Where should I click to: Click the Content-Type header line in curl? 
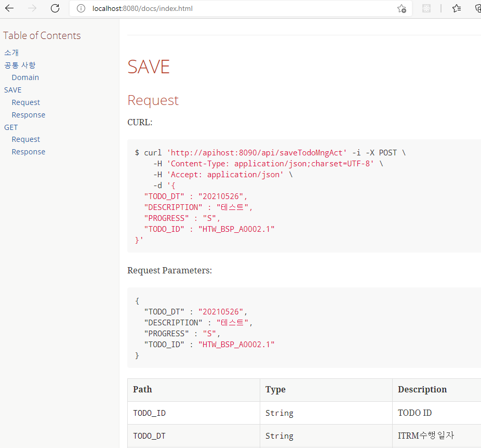click(x=269, y=164)
